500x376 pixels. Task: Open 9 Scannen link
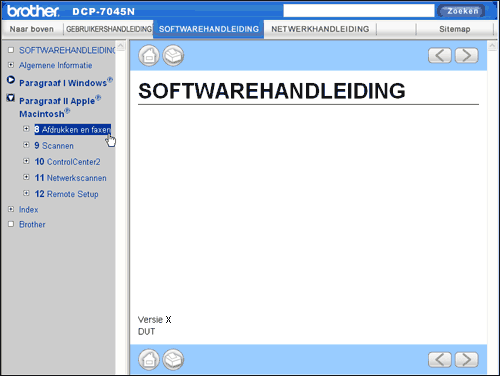[54, 146]
